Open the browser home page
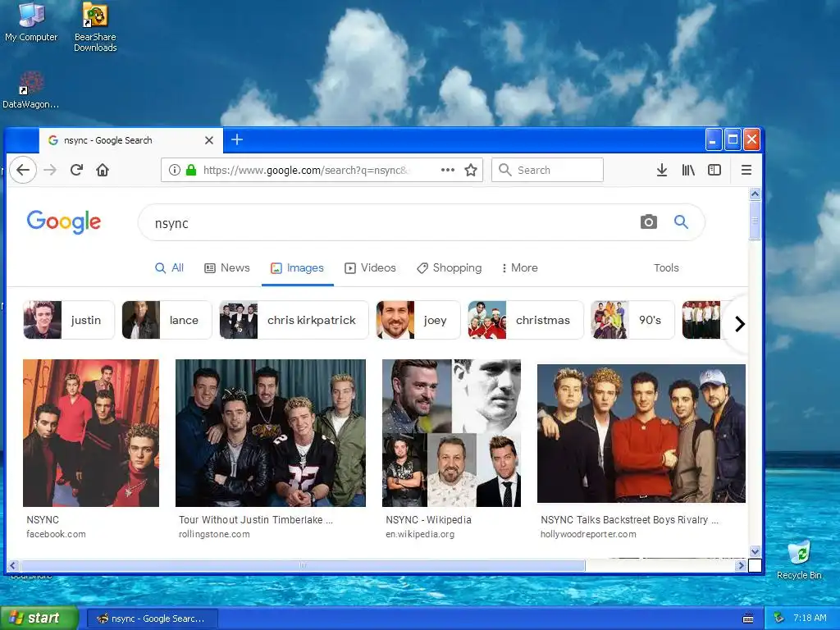 coord(103,170)
